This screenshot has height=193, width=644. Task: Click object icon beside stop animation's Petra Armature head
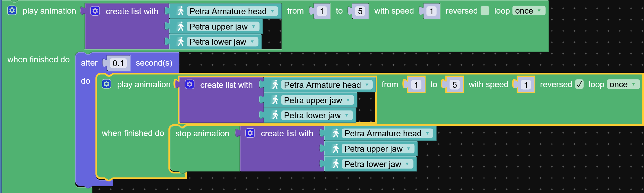click(336, 133)
